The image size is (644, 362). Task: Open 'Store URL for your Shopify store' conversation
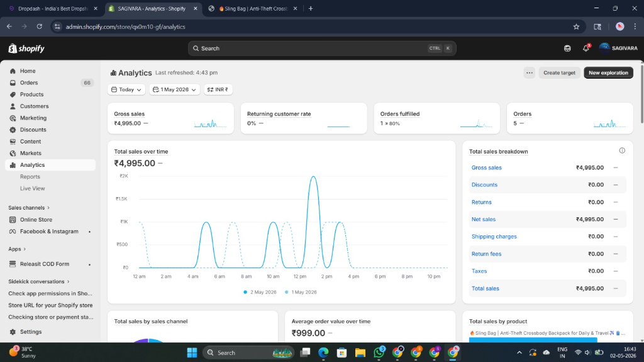50,305
